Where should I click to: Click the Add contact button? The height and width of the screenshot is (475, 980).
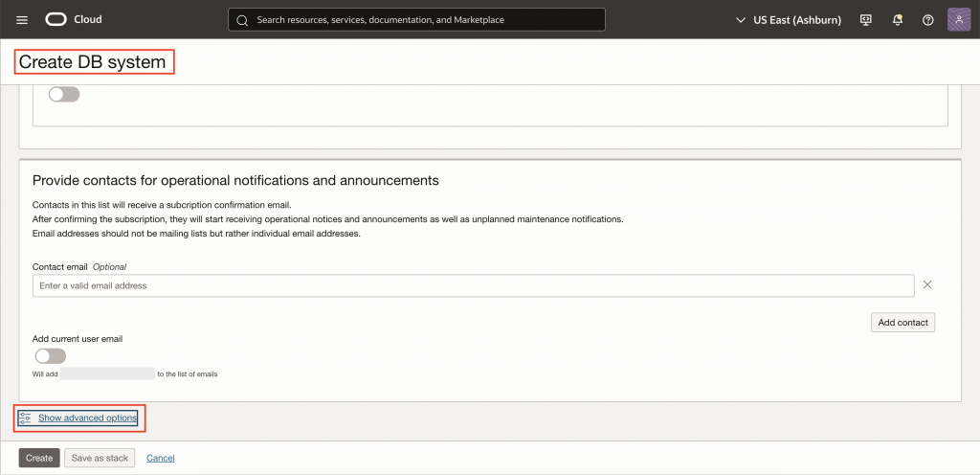point(902,322)
